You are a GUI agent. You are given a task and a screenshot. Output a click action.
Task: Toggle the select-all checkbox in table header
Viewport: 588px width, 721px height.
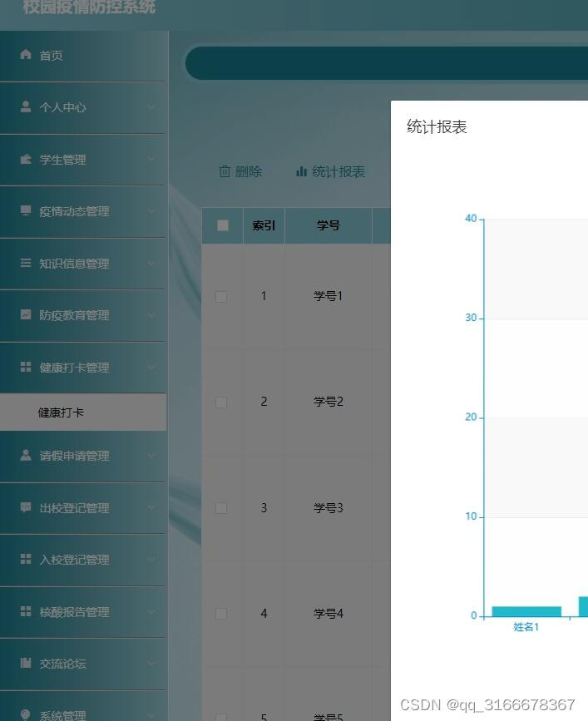tap(221, 225)
